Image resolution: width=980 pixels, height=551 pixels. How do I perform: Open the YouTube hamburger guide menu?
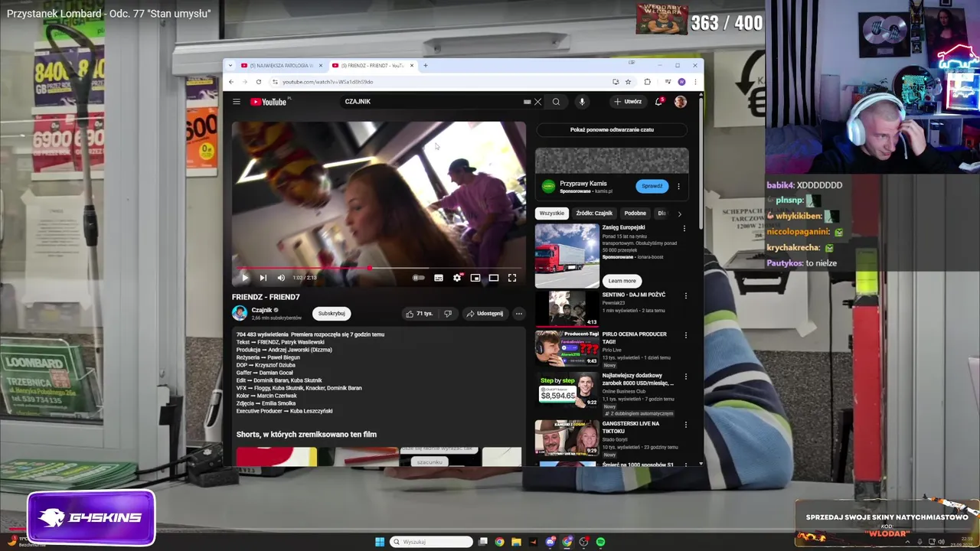pos(237,102)
